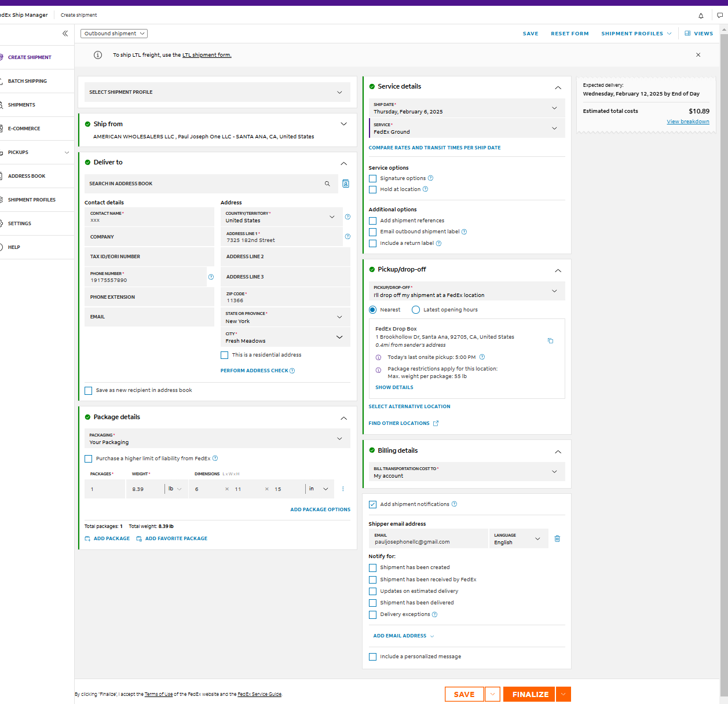
Task: Open the View breakdown link
Action: 688,122
